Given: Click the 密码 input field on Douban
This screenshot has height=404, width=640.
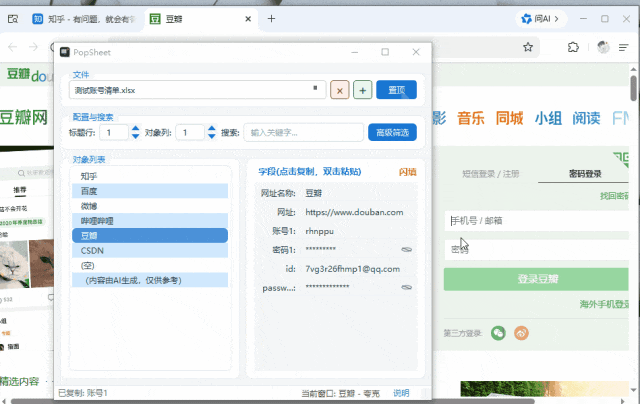Looking at the screenshot, I should coord(537,249).
